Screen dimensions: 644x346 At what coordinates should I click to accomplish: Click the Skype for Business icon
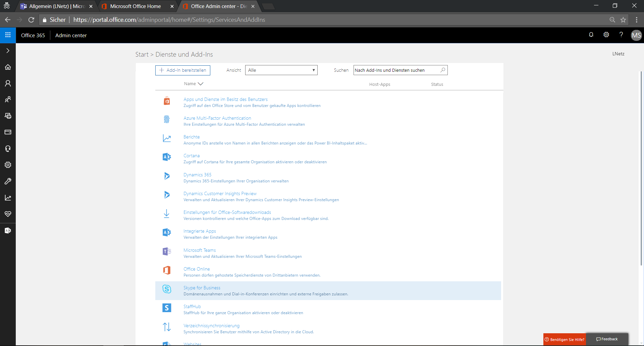(x=167, y=289)
